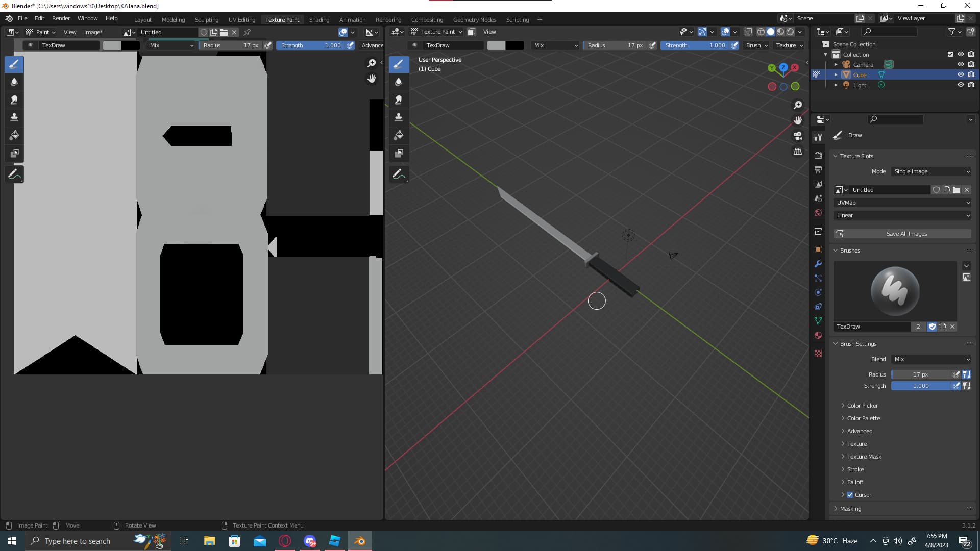Select the Annotate tool in the image editor
The image size is (980, 551).
(x=14, y=174)
